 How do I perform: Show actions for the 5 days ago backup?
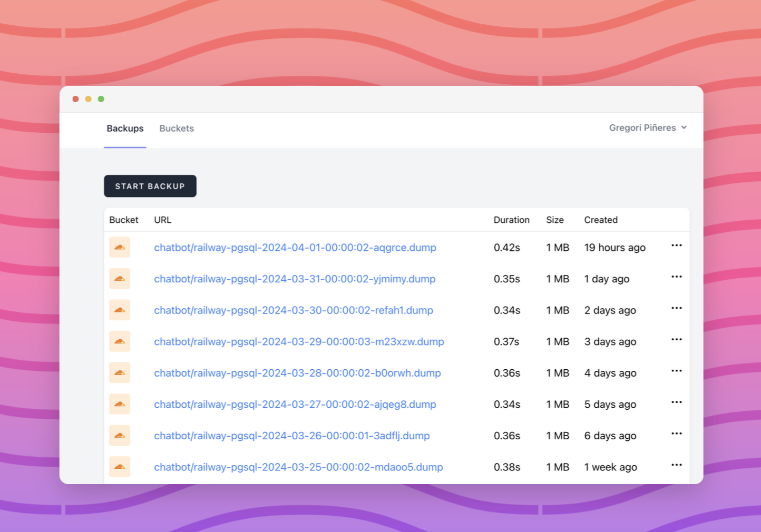point(677,402)
